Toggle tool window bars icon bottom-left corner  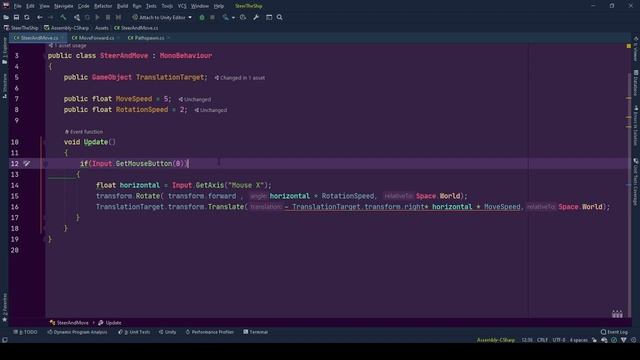pyautogui.click(x=4, y=340)
